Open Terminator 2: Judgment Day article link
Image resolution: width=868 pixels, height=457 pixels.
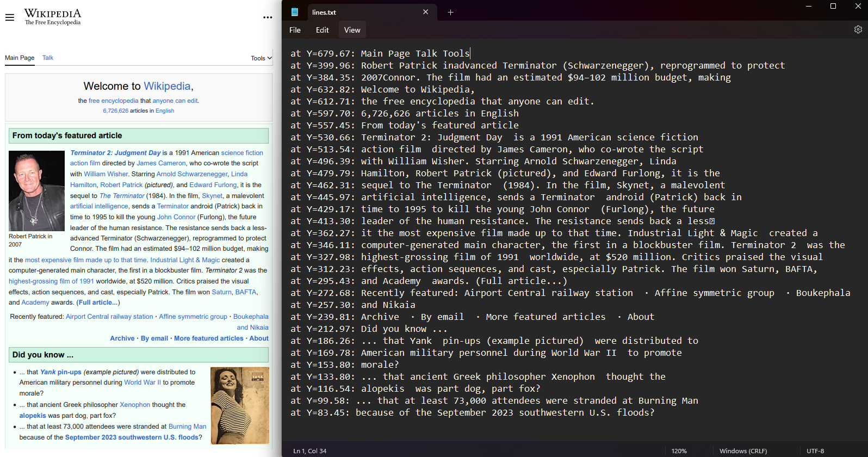115,153
